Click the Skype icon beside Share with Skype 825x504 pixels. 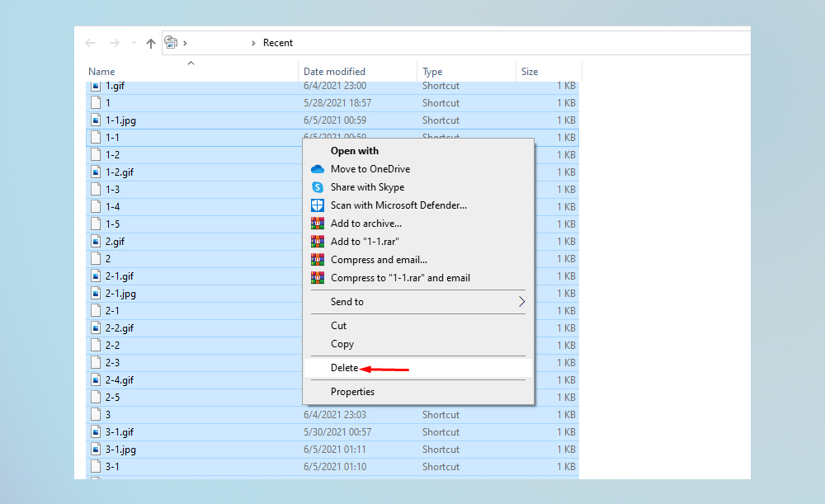click(318, 187)
